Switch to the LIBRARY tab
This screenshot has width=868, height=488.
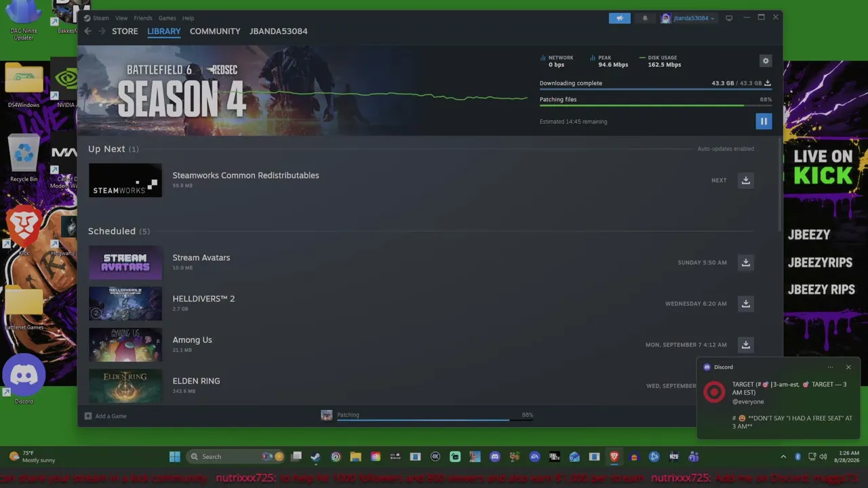point(164,31)
